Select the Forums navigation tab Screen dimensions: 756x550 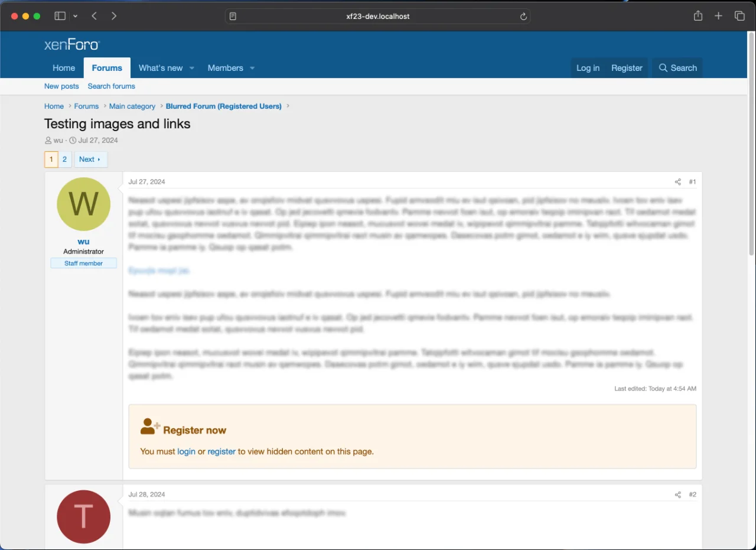coord(107,68)
